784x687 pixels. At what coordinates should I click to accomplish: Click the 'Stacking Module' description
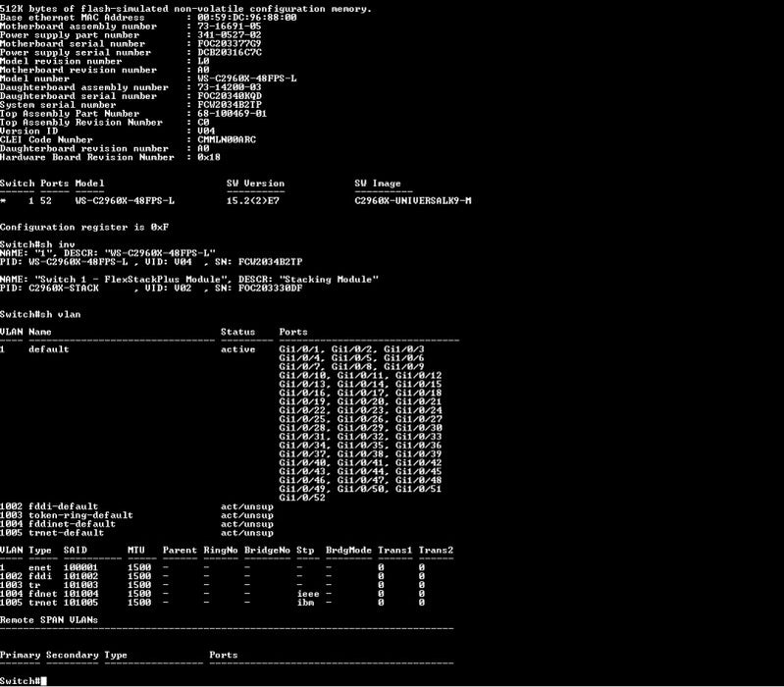(x=331, y=280)
